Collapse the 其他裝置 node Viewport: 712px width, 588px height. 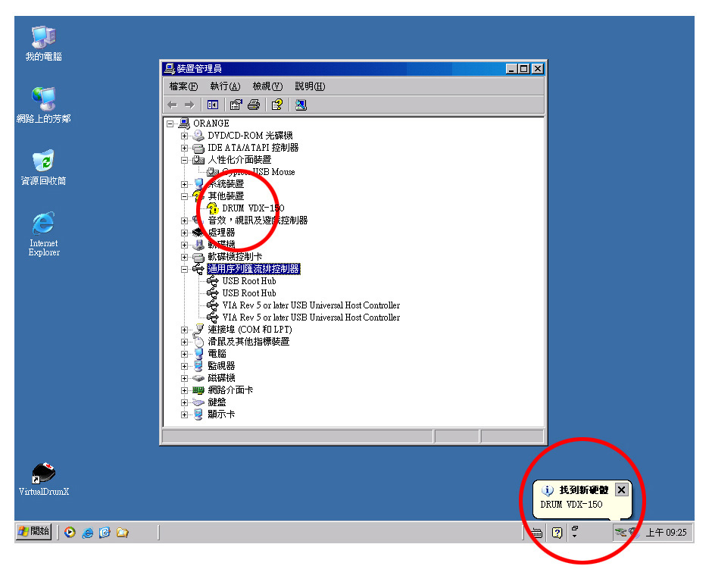[184, 196]
